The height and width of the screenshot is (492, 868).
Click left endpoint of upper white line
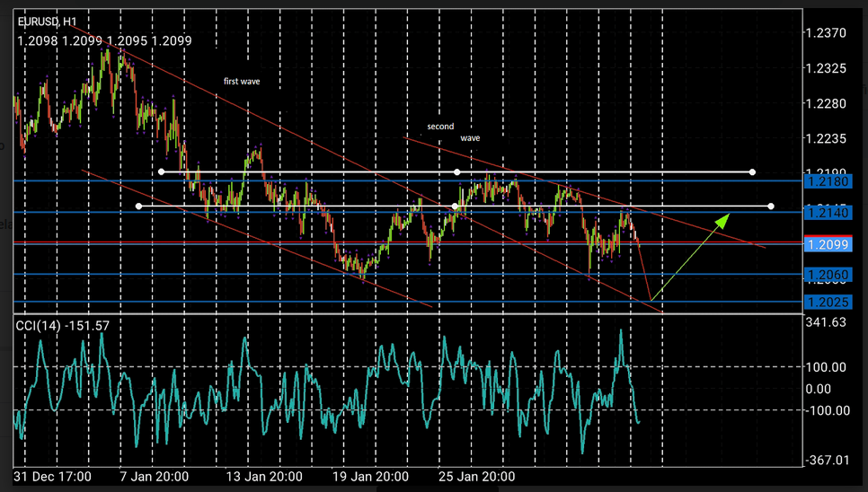(162, 171)
